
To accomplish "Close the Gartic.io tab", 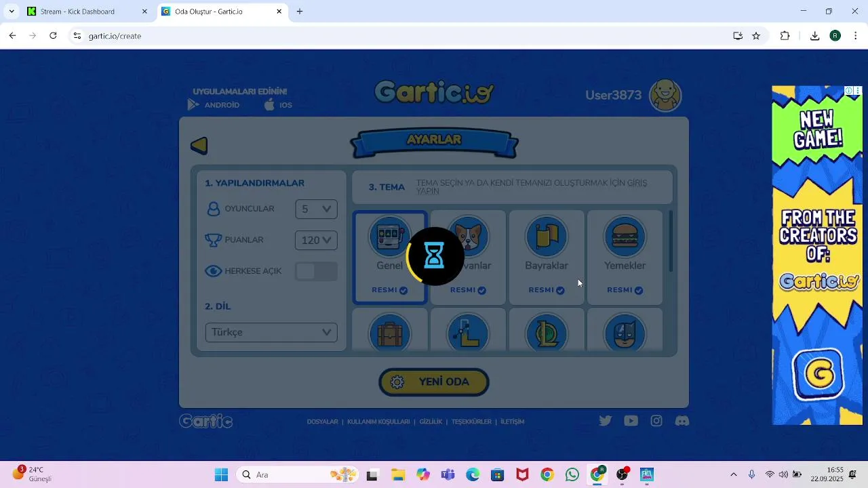I will pos(279,12).
